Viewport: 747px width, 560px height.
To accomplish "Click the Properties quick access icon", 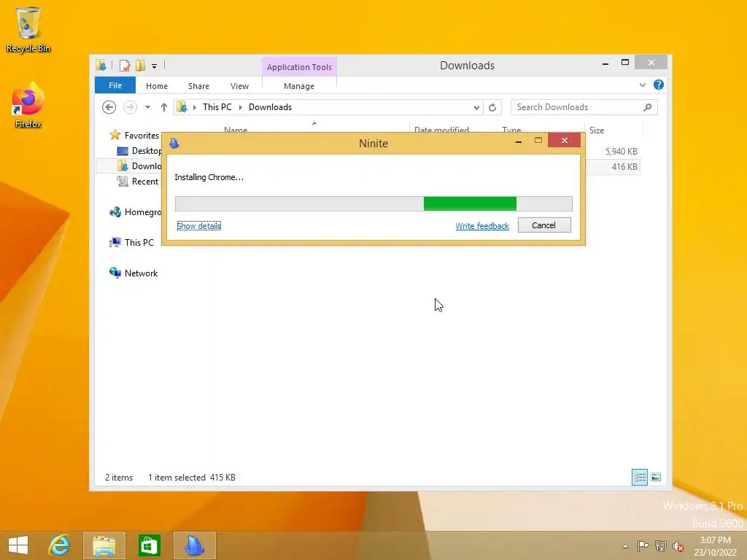I will 125,66.
